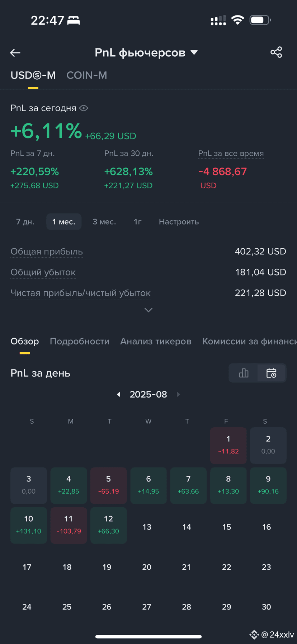The width and height of the screenshot is (297, 644).
Task: Select the 7 дн. period
Action: [x=25, y=222]
